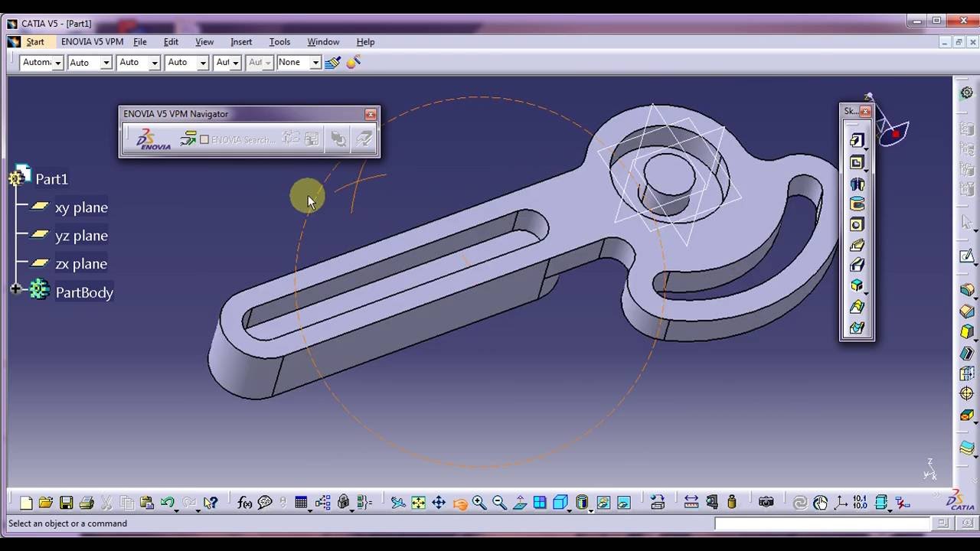
Task: Open a file using the Open folder icon
Action: click(x=46, y=503)
